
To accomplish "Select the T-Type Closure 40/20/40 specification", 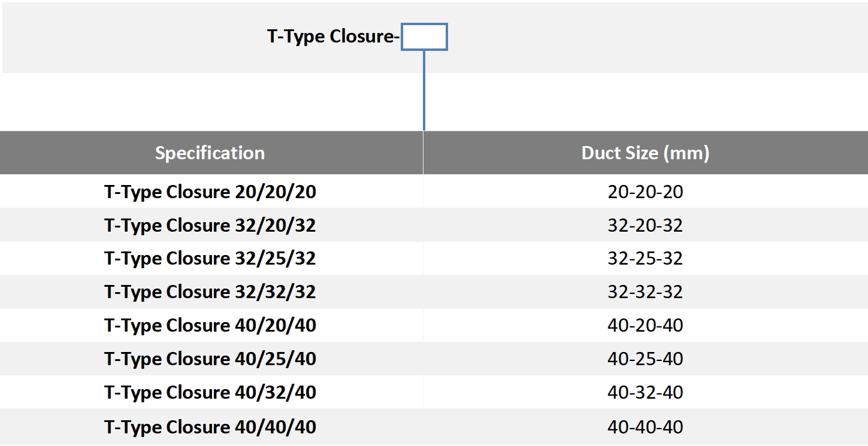I will 210,326.
